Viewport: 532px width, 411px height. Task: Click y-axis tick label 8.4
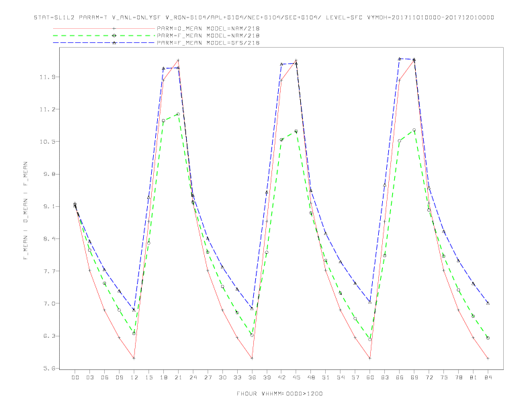pyautogui.click(x=49, y=238)
